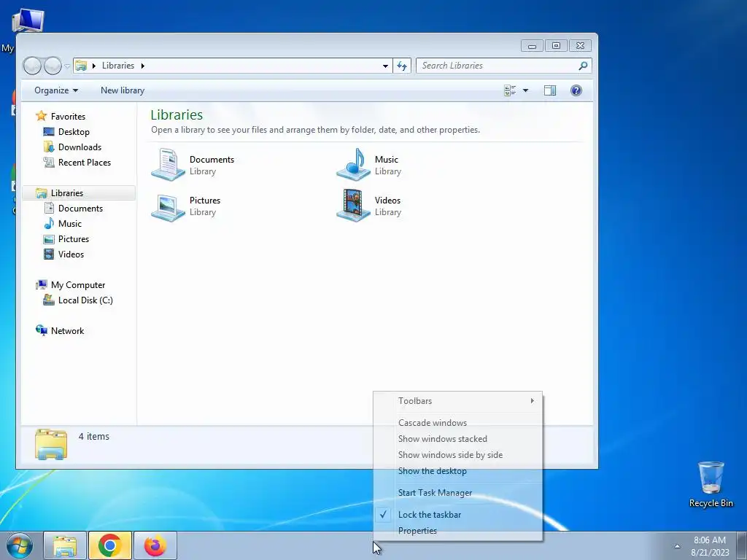Click the Forward navigation button

53,66
